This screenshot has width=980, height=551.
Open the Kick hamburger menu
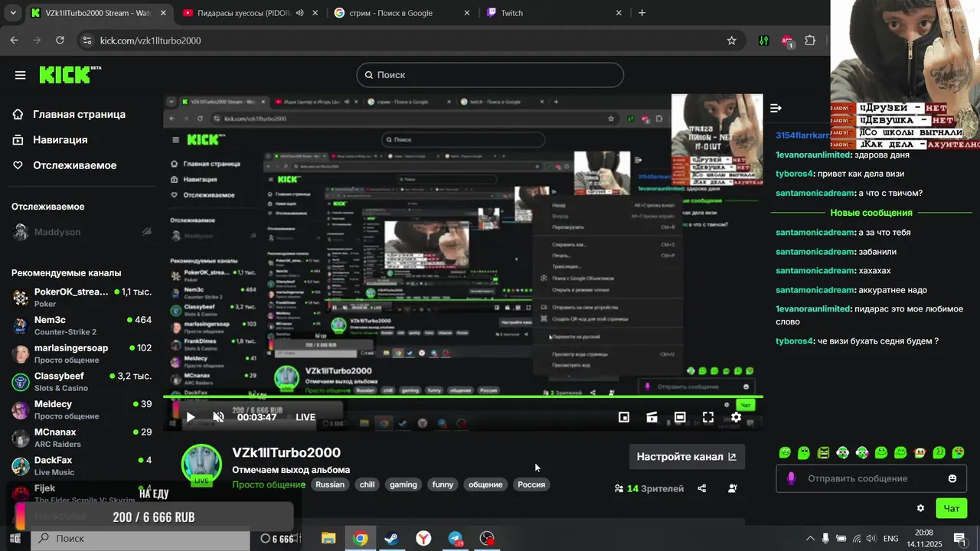pos(20,75)
